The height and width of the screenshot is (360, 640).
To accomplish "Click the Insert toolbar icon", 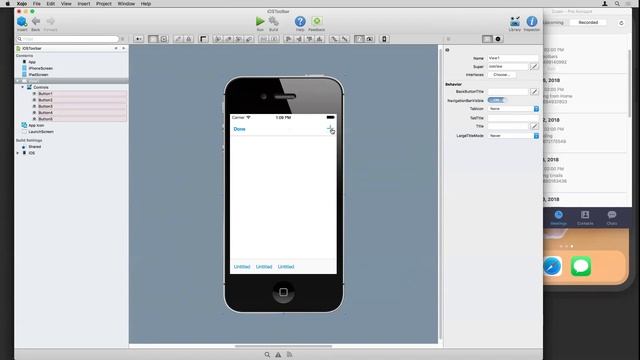I will click(22, 21).
